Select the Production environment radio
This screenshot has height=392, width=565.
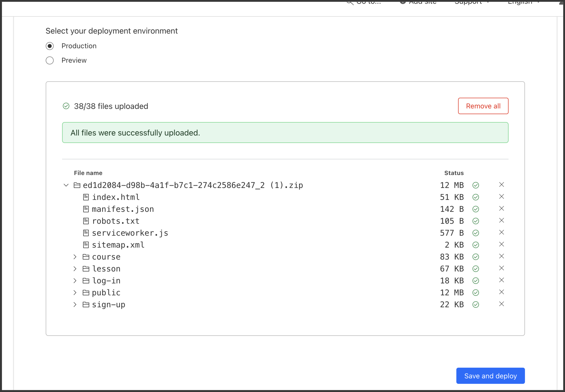click(x=50, y=46)
